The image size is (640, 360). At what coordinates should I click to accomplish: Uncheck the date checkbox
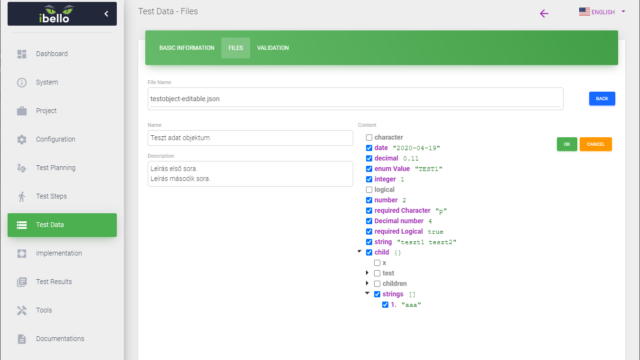pos(369,148)
